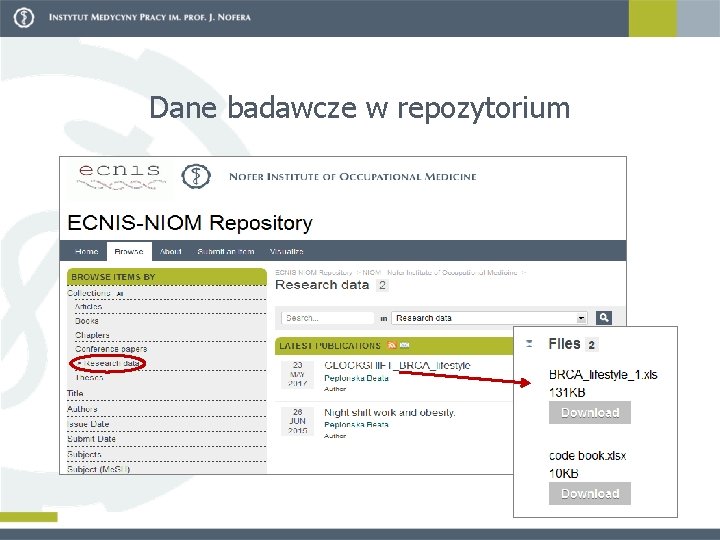Image resolution: width=720 pixels, height=540 pixels.
Task: Open the RSS feed icon beside Latest Publications
Action: click(392, 345)
